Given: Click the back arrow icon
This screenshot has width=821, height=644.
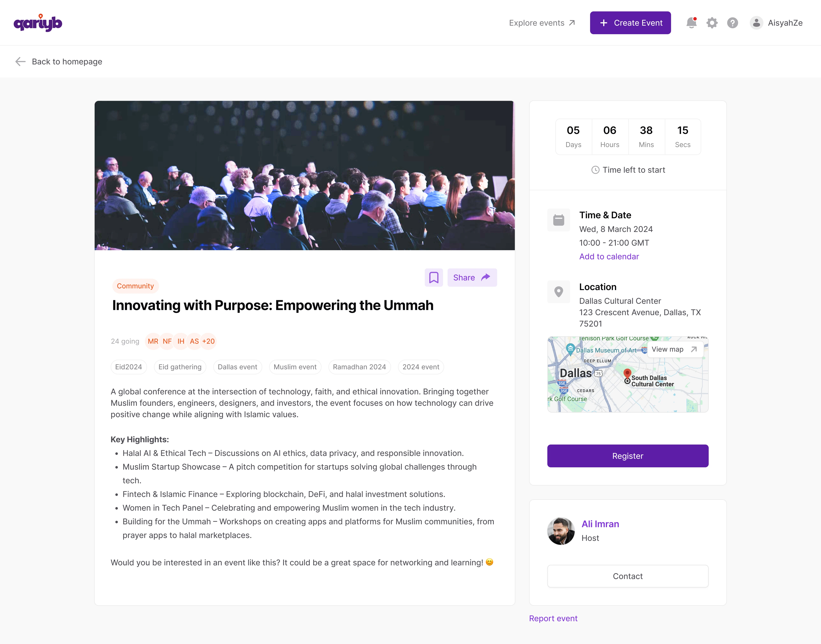Looking at the screenshot, I should tap(20, 62).
